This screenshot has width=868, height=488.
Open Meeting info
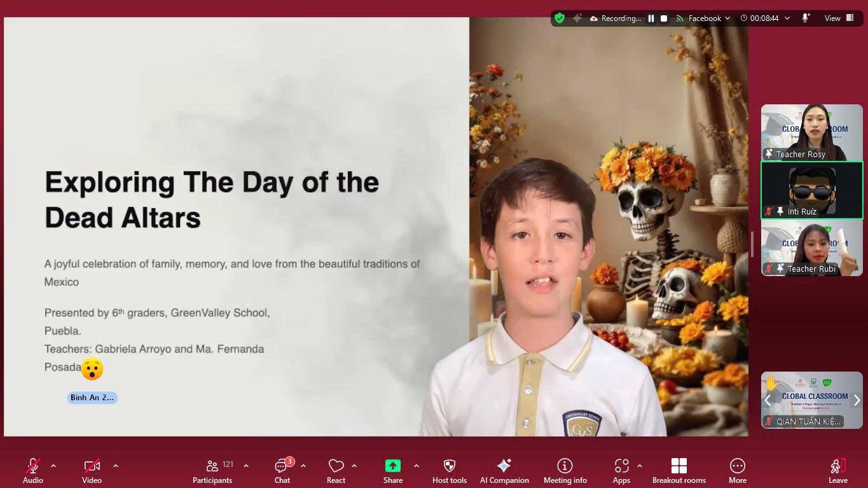(x=565, y=471)
